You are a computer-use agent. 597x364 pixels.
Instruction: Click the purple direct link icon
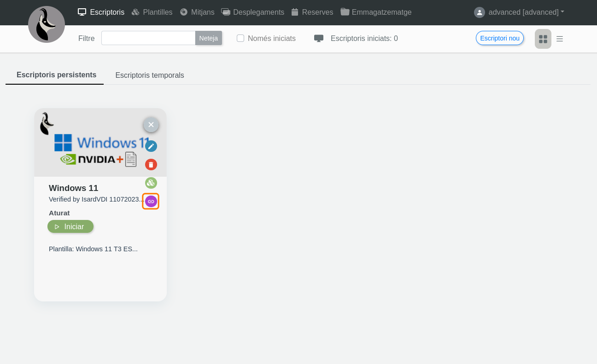click(x=151, y=202)
